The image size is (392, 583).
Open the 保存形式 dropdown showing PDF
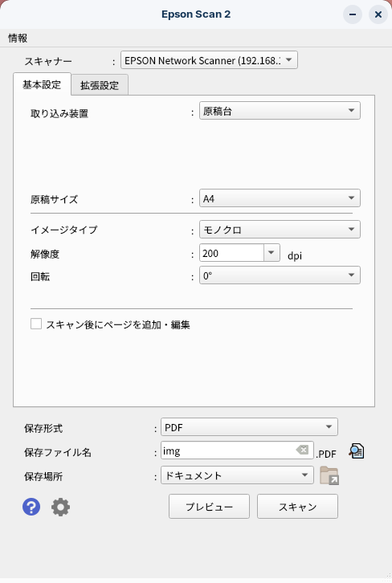coord(249,427)
